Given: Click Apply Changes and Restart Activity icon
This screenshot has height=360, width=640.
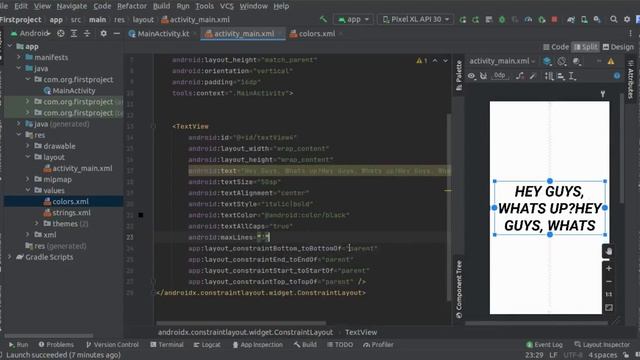Looking at the screenshot, I should (476, 20).
